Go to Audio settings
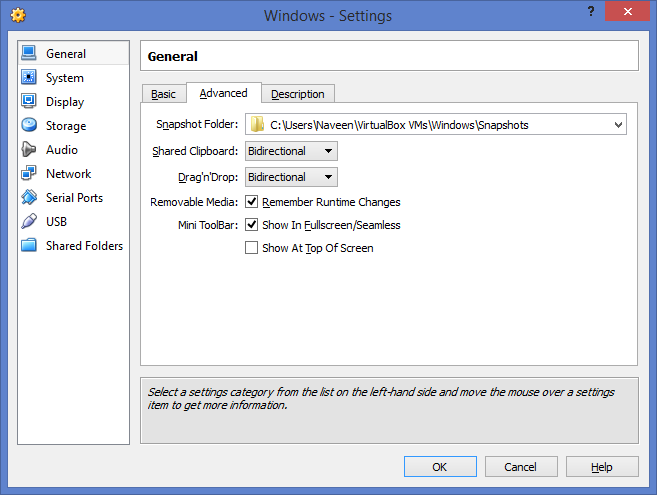 pyautogui.click(x=74, y=150)
